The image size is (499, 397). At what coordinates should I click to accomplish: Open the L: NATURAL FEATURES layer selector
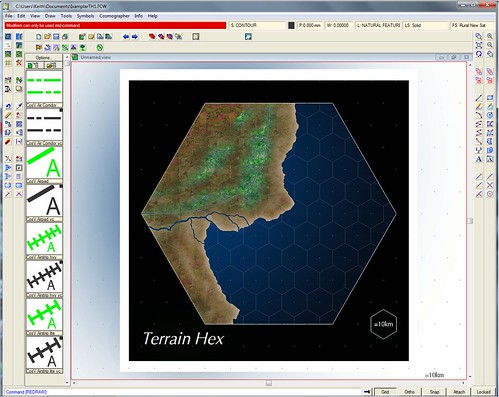pos(378,25)
